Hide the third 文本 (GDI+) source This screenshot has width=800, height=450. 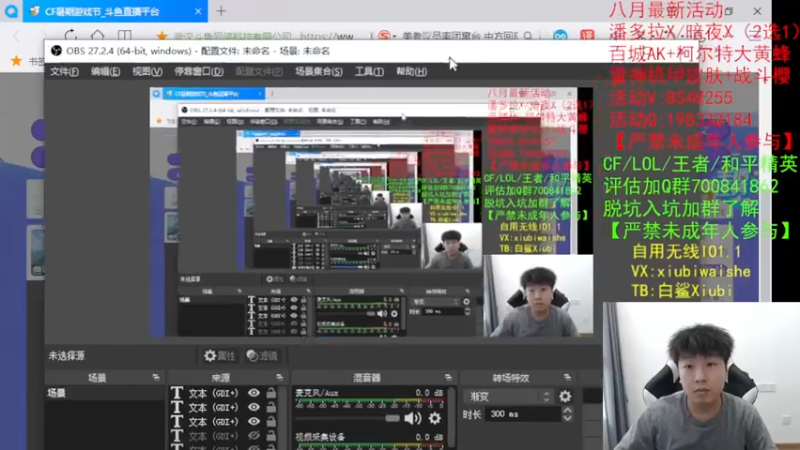(254, 421)
